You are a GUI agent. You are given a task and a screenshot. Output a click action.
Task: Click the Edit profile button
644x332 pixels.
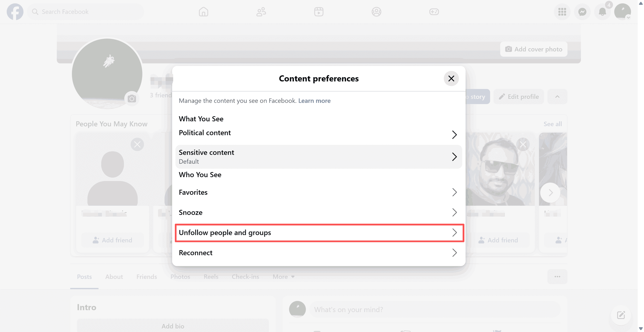pyautogui.click(x=519, y=97)
